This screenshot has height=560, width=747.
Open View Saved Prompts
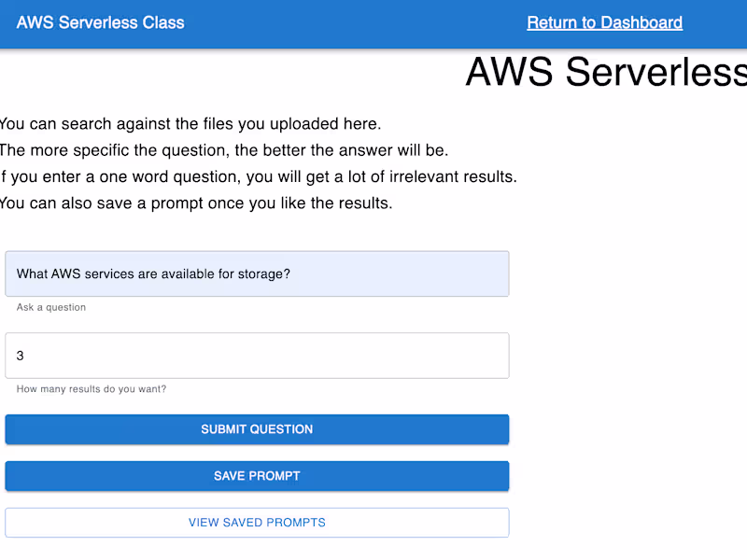click(x=257, y=523)
